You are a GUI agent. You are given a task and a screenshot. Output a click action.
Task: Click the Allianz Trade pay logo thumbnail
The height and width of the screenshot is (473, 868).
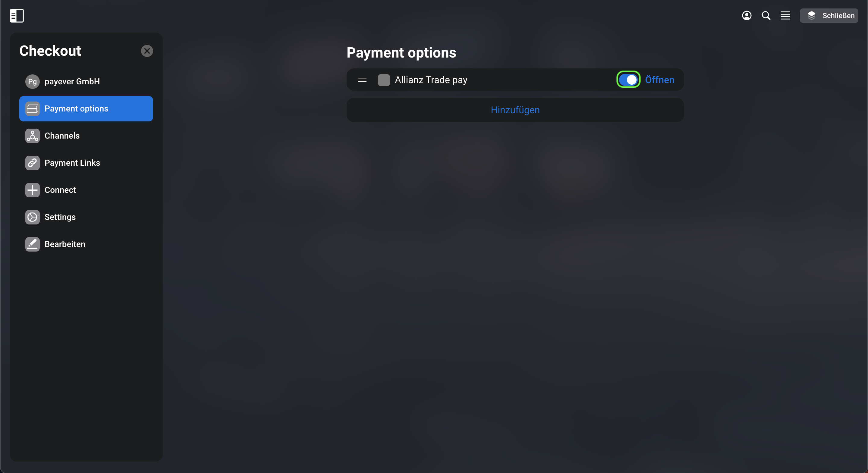pos(384,80)
